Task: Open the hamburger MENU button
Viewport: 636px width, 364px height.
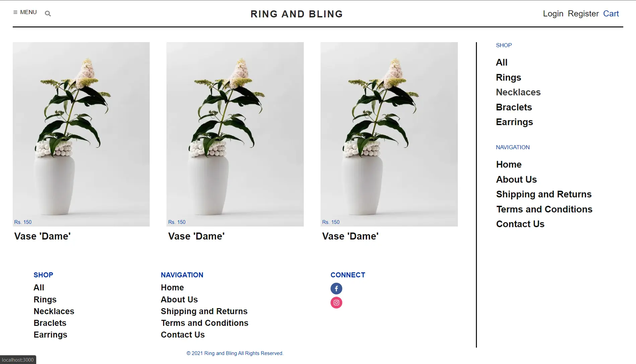Action: (25, 12)
